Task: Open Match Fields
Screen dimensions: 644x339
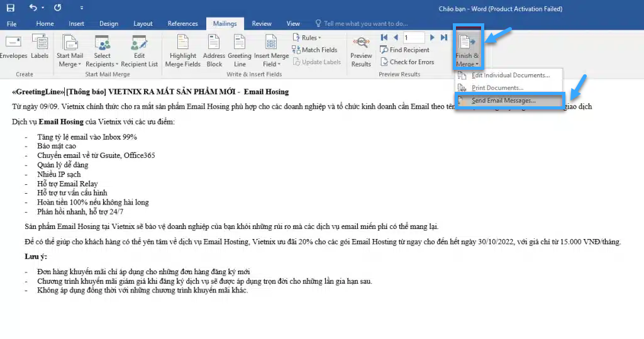Action: (314, 50)
